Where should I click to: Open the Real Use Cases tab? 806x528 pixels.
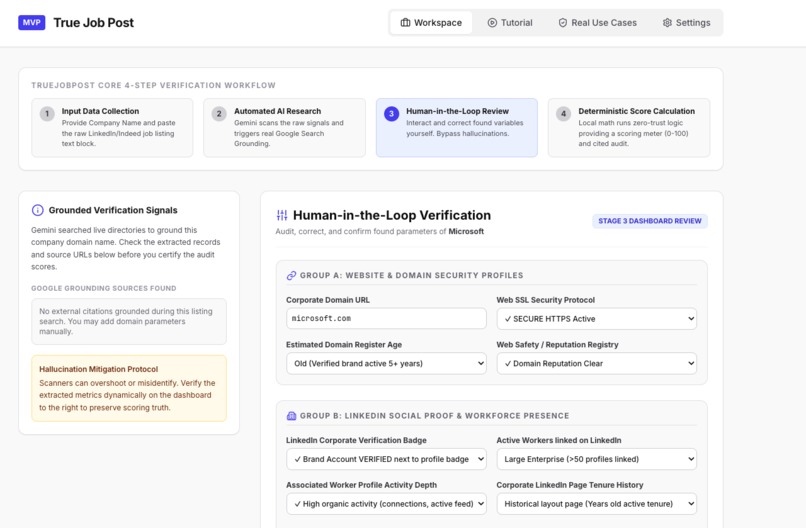[597, 23]
